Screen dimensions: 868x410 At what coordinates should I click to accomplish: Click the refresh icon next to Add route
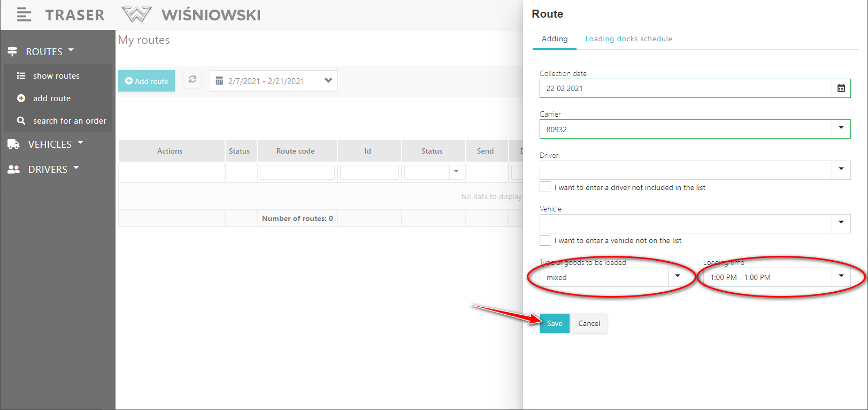[193, 80]
